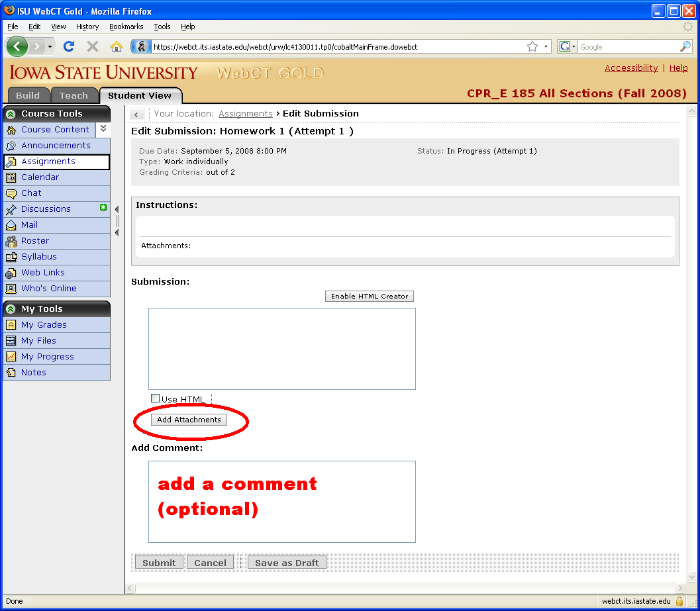This screenshot has width=700, height=611.
Task: Open the Accessibility link
Action: coord(631,68)
